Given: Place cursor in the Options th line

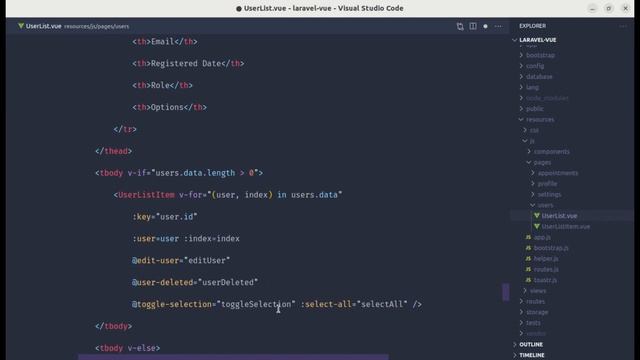Looking at the screenshot, I should pyautogui.click(x=169, y=107).
